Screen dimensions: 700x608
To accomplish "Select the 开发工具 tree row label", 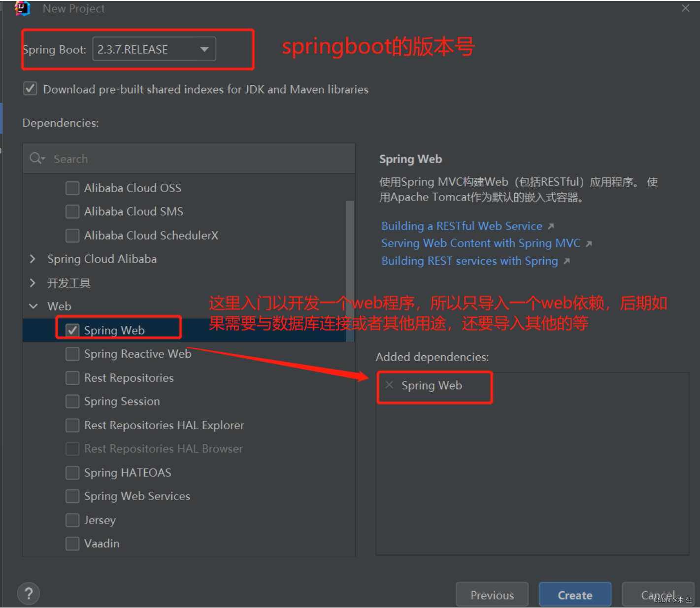I will click(x=69, y=283).
